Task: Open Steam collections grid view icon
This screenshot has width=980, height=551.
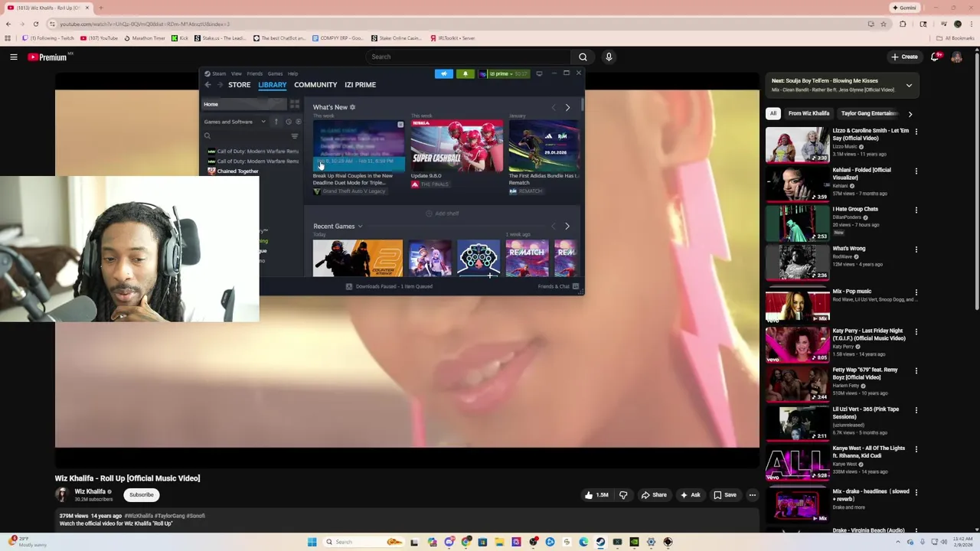Action: coord(295,104)
